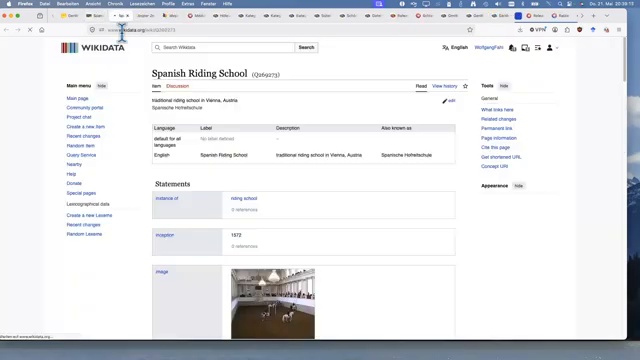Go back with Firefox back arrow
640x360 pixels.
point(6,30)
